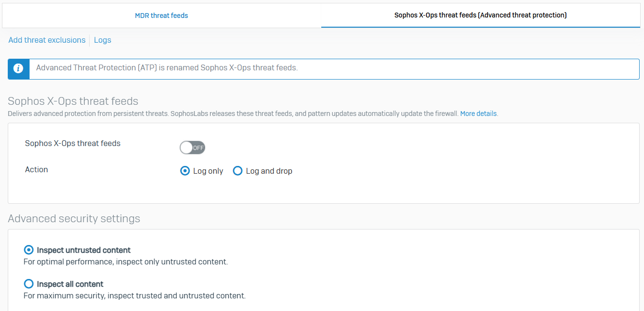Click the 'Log and drop' option label text
644x311 pixels.
269,171
